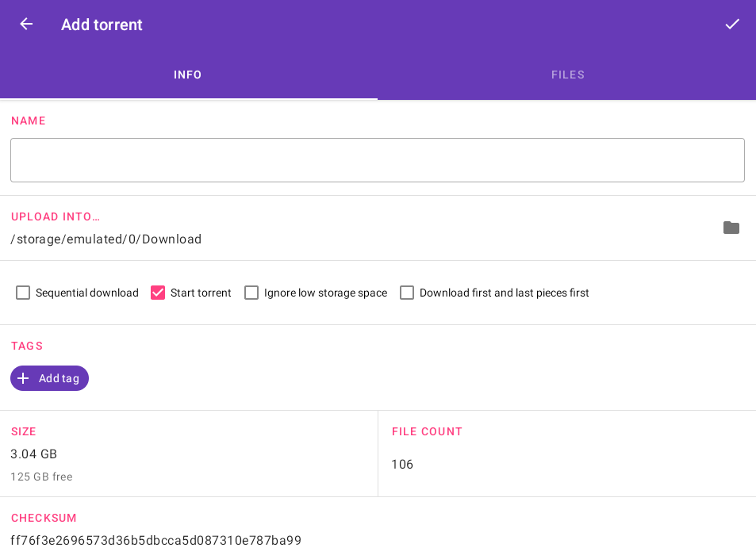Tick Ignore low storage space

(251, 293)
